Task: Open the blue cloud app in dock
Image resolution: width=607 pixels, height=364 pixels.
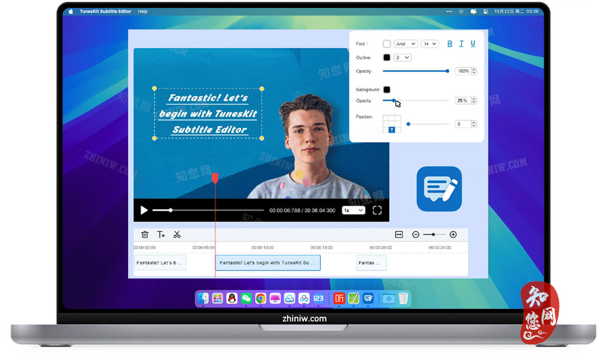Action: coord(290,299)
